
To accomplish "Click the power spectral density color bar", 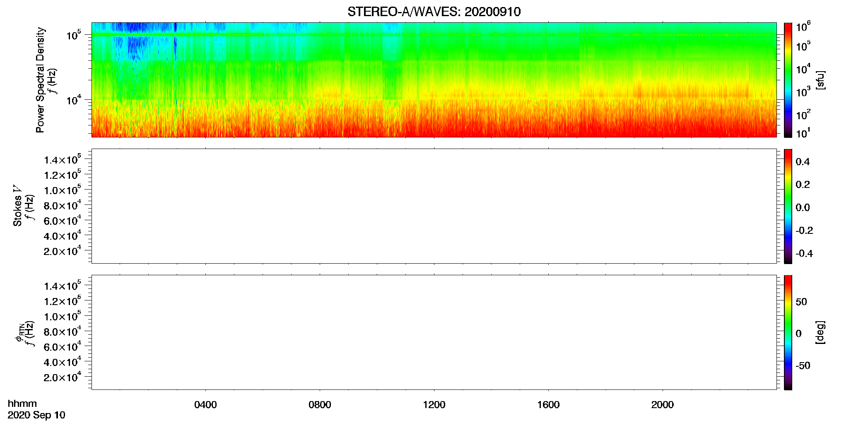I will [x=788, y=80].
